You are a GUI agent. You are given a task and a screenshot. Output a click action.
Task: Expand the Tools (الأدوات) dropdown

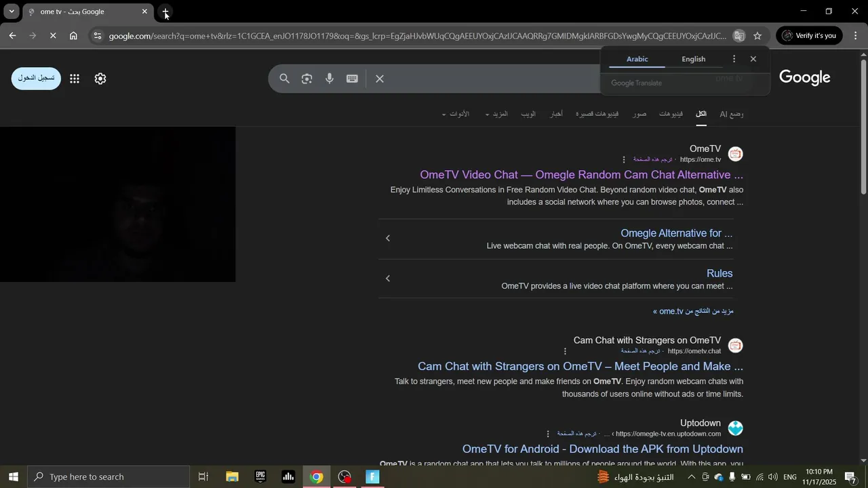pos(455,114)
